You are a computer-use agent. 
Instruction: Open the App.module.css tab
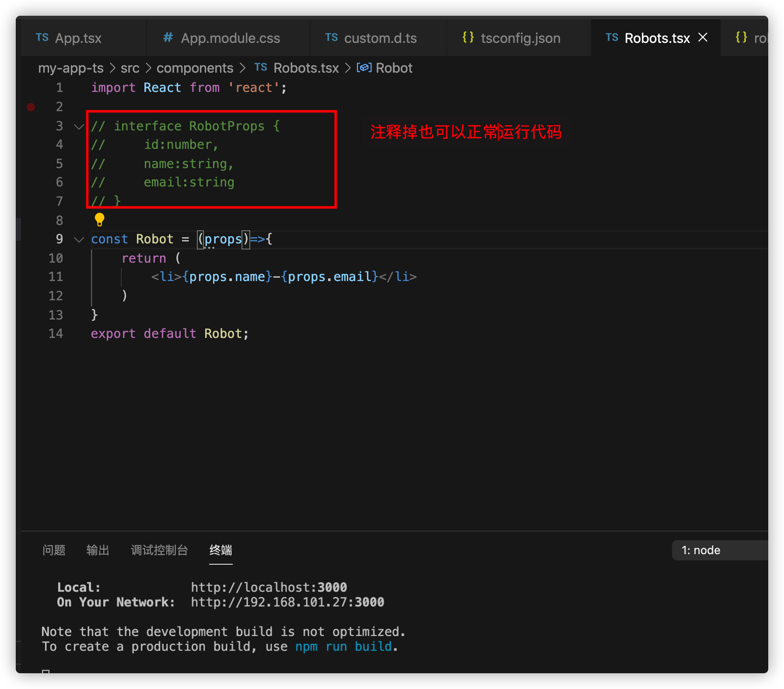[228, 38]
